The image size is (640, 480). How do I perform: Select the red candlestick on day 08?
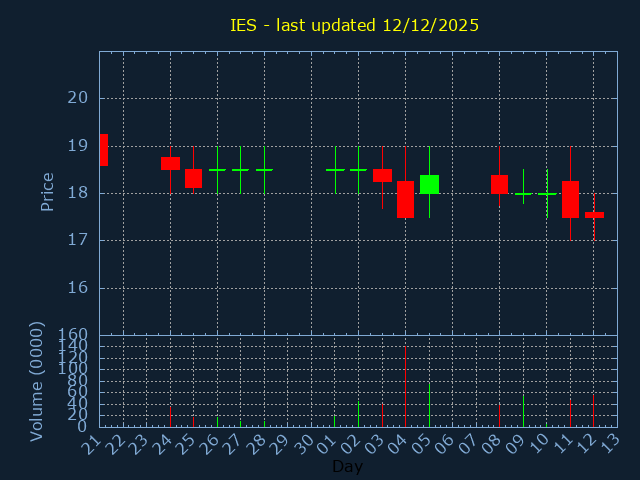[499, 184]
